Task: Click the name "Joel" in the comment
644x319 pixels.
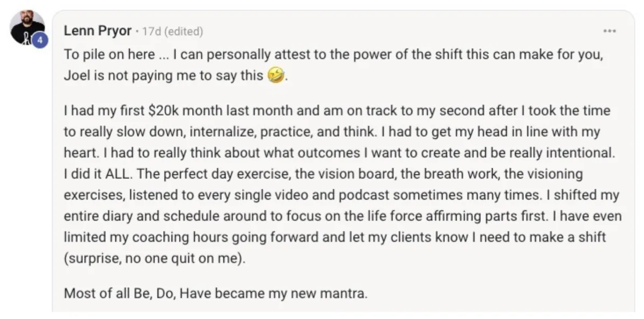Action: point(76,76)
